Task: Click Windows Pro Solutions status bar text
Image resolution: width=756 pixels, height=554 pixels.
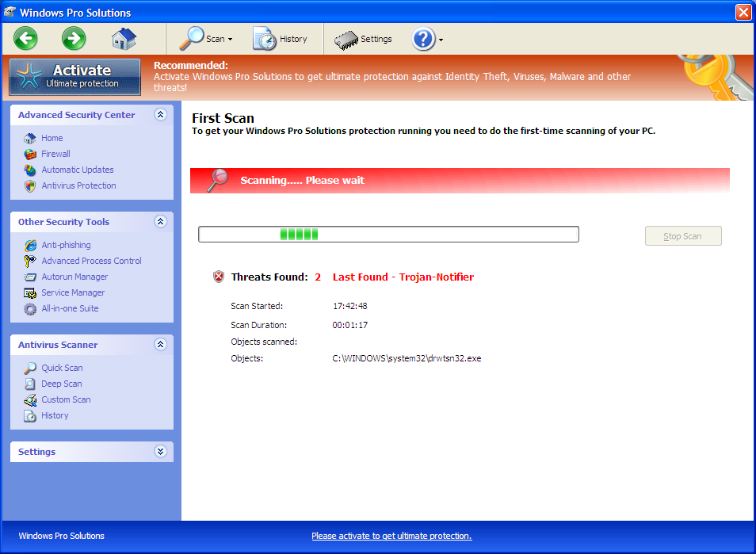Action: click(61, 536)
